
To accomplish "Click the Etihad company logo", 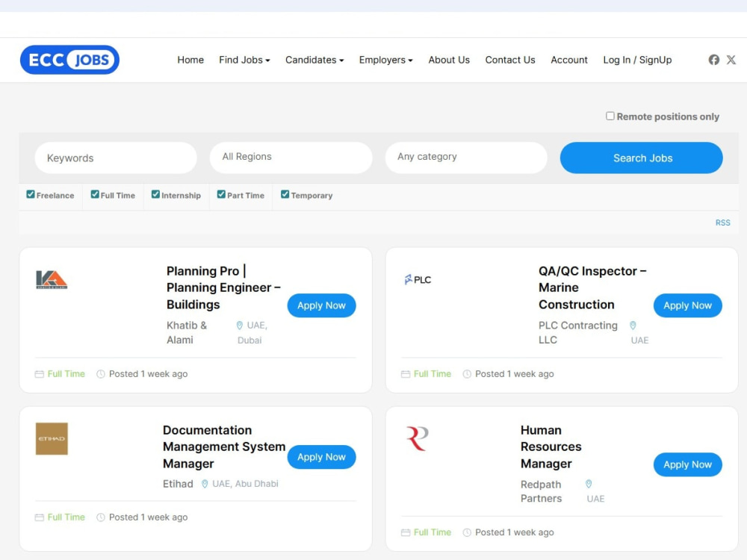I will point(52,438).
